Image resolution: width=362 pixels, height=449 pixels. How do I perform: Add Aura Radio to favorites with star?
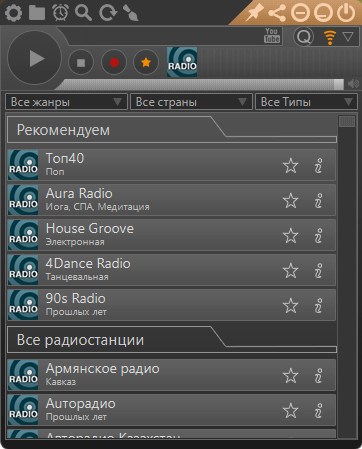coord(291,200)
